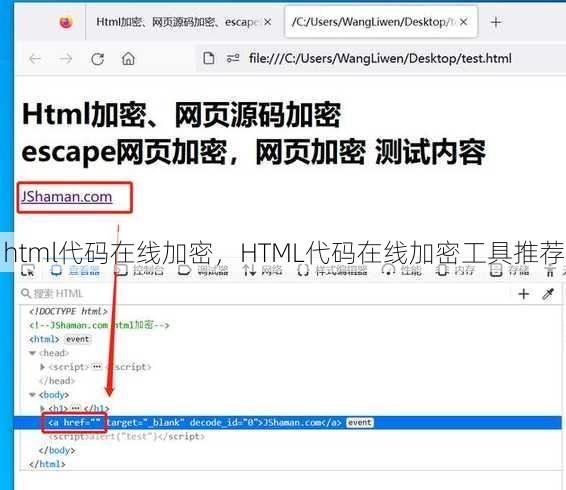Close the /C:/Users/WangLiwen/Desktop tab
566x490 pixels.
464,22
